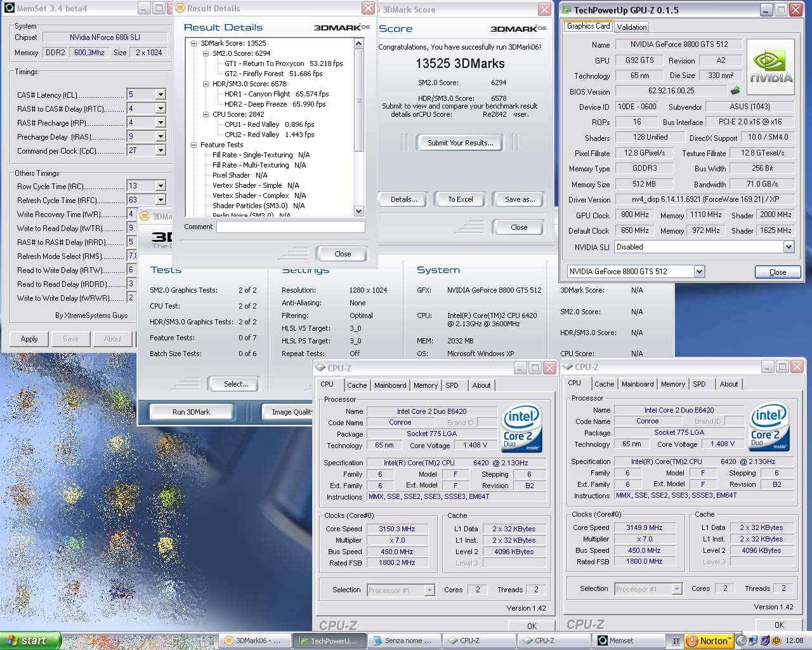Image resolution: width=812 pixels, height=650 pixels.
Task: Collapse SM2.0 Score tree node
Action: [206, 53]
